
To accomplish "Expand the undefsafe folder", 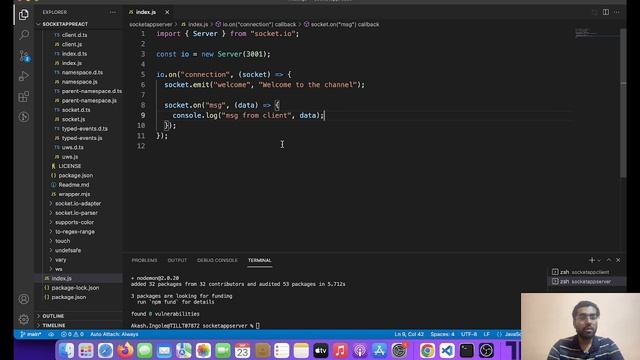I will pyautogui.click(x=68, y=250).
